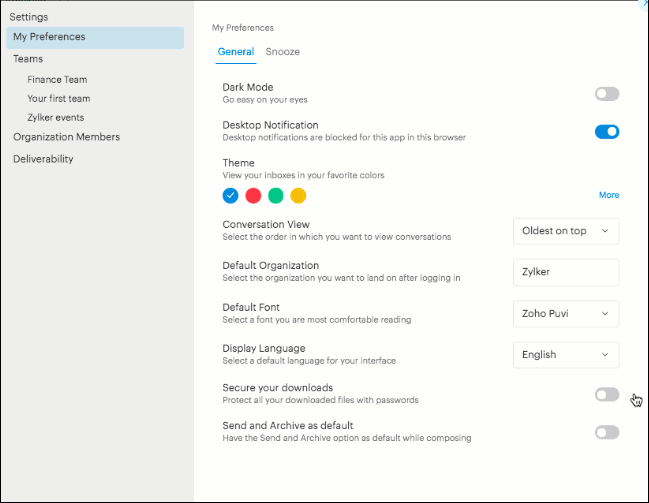
Task: Select the blue theme color
Action: tap(231, 195)
